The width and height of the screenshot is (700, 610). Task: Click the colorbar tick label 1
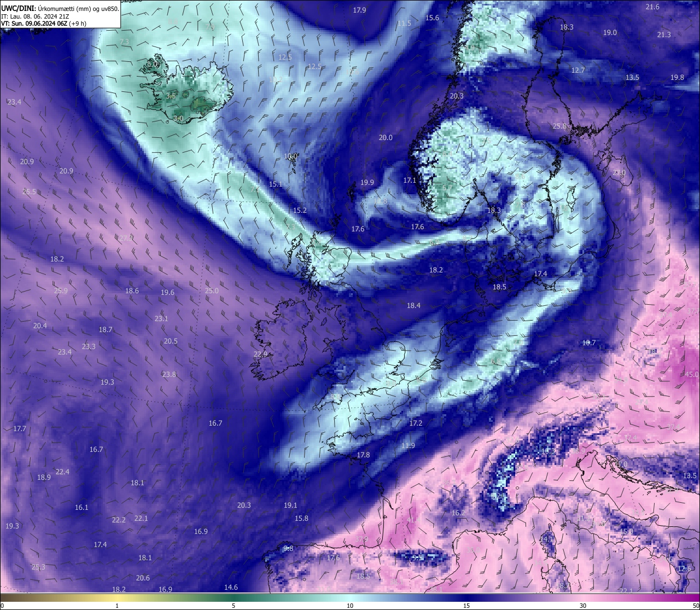[x=117, y=606]
